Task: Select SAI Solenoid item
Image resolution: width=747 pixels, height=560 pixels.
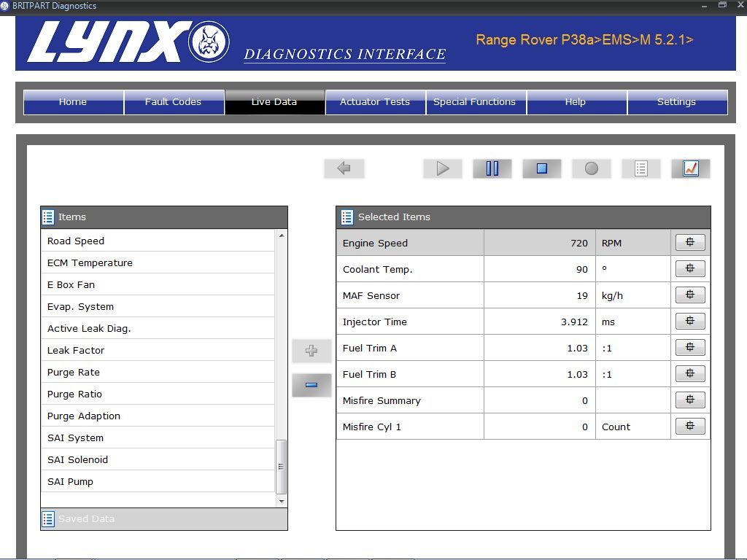Action: coord(158,460)
